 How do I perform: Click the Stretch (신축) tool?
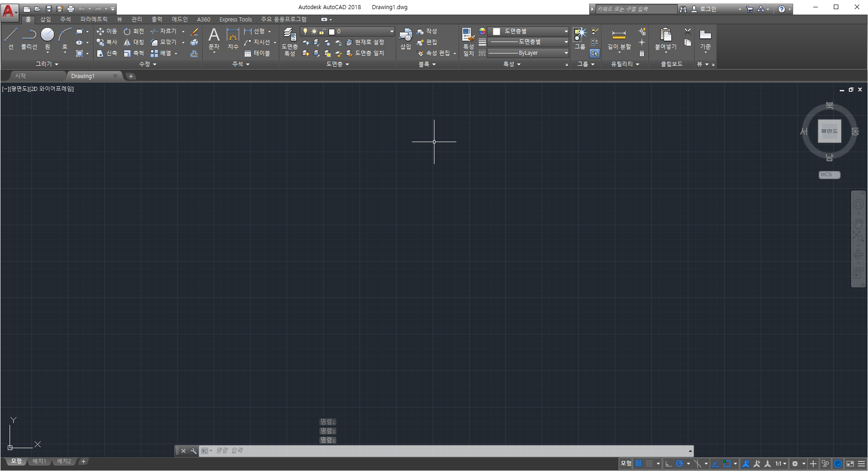(107, 53)
